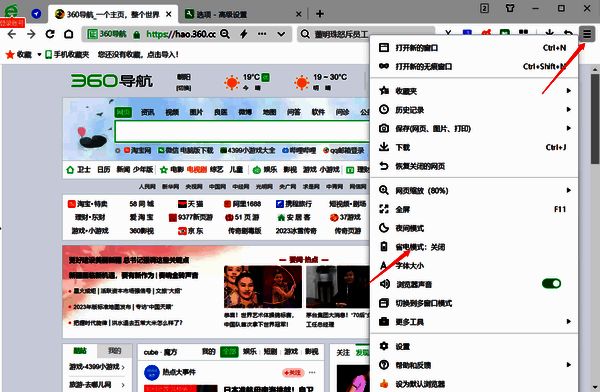
Task: Open the hamburger main menu button
Action: click(x=587, y=34)
